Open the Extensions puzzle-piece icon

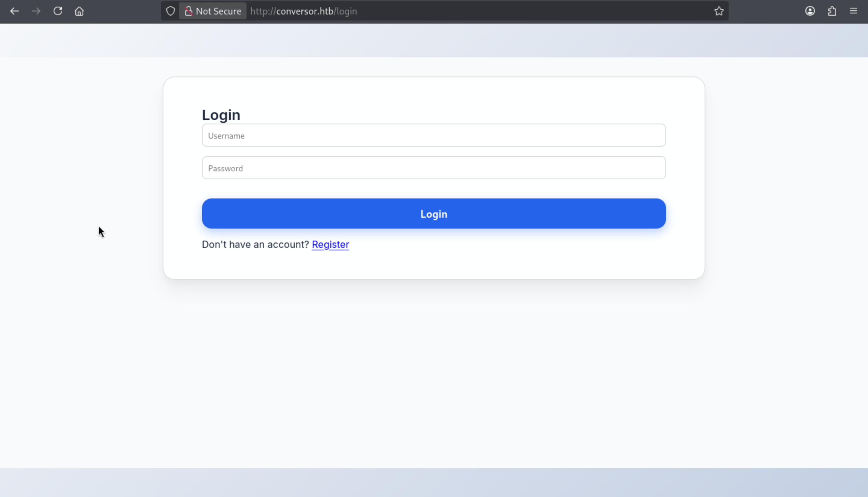pos(832,11)
